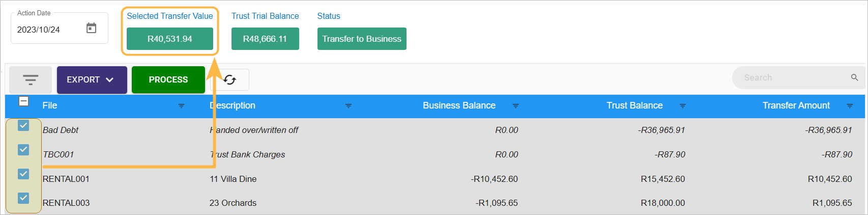Filter the File column

181,106
